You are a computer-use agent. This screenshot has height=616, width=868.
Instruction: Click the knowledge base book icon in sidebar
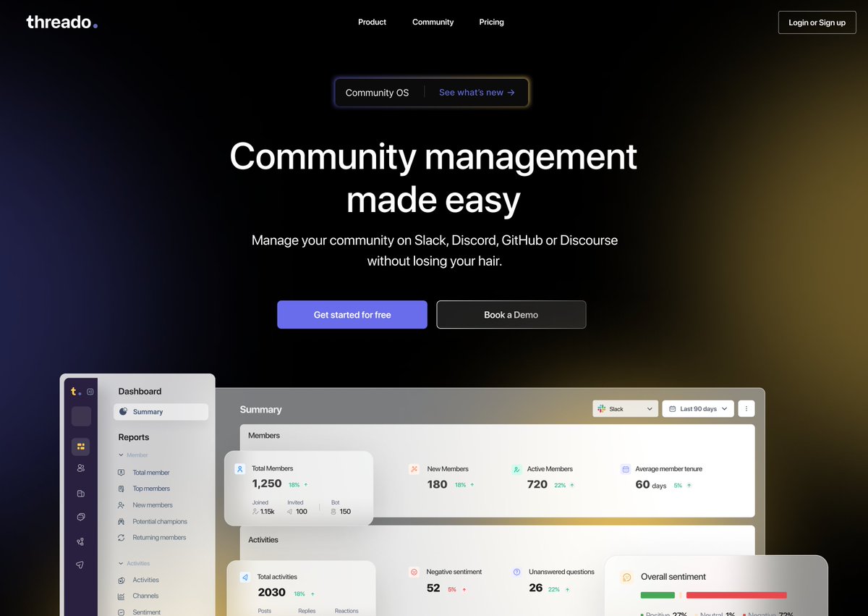[80, 493]
